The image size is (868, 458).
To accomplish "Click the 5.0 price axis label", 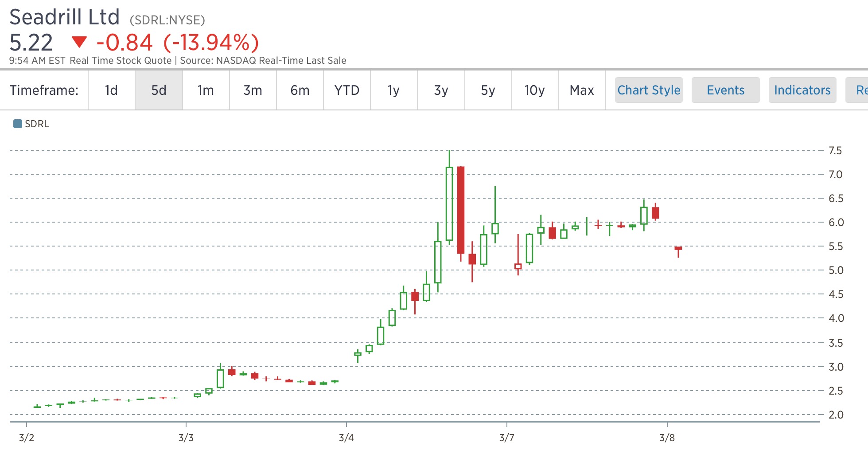I will [836, 270].
